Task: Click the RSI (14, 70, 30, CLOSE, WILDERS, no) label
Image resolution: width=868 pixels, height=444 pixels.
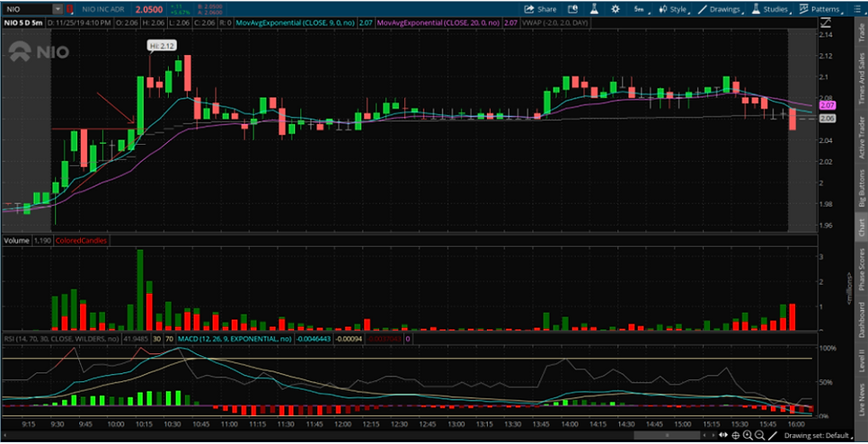Action: (x=61, y=339)
